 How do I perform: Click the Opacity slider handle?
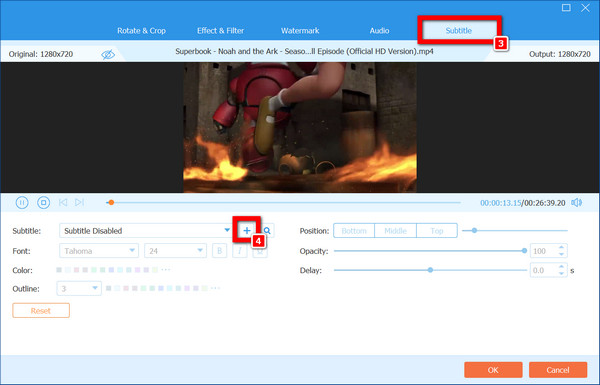point(524,251)
